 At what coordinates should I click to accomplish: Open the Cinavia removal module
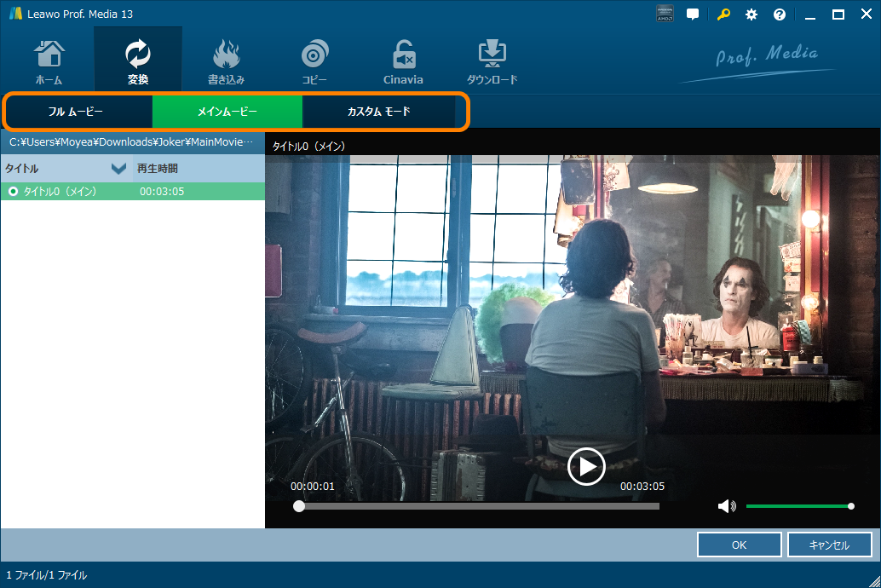pyautogui.click(x=403, y=62)
